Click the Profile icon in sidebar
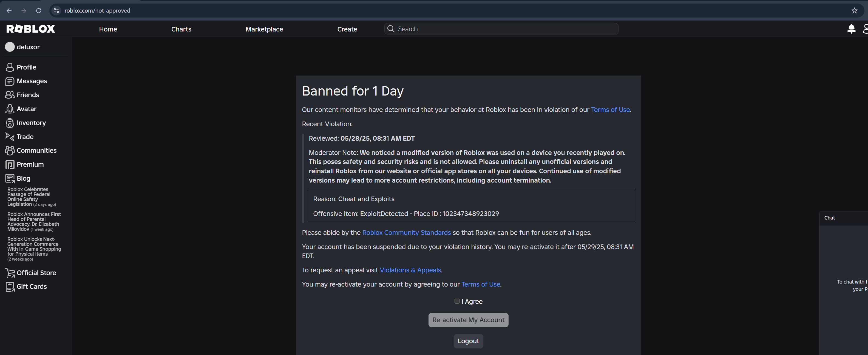The height and width of the screenshot is (355, 868). click(10, 67)
